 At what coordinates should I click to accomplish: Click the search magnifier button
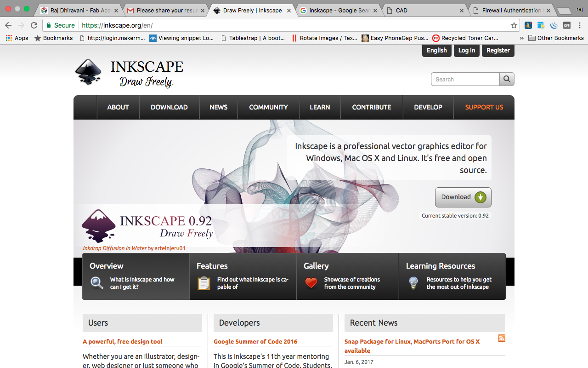pyautogui.click(x=507, y=79)
